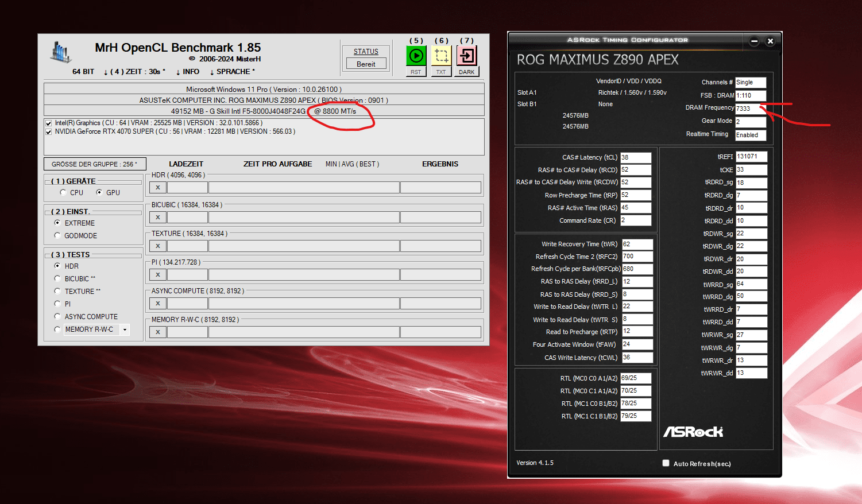Click the X button in ASYNC COMPUTE row
Image resolution: width=862 pixels, height=504 pixels.
158,303
